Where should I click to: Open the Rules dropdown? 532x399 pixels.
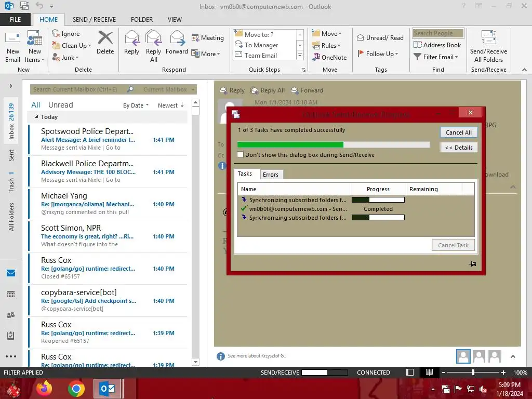[326, 45]
